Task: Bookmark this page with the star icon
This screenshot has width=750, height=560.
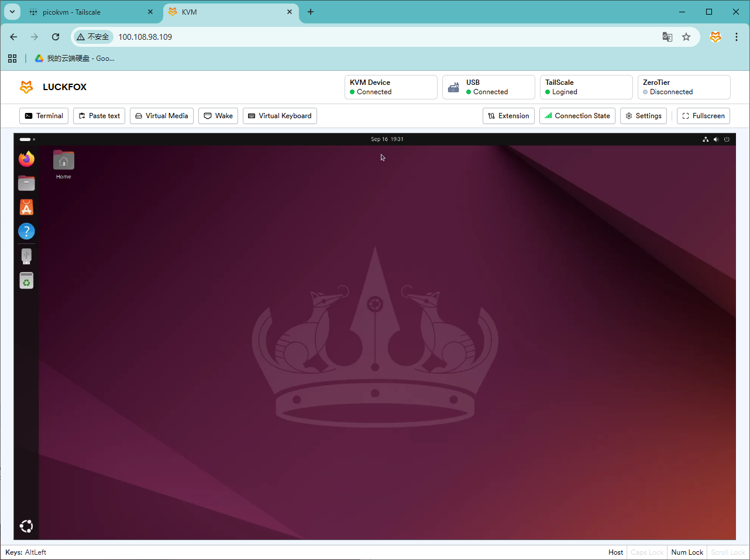Action: (x=686, y=37)
